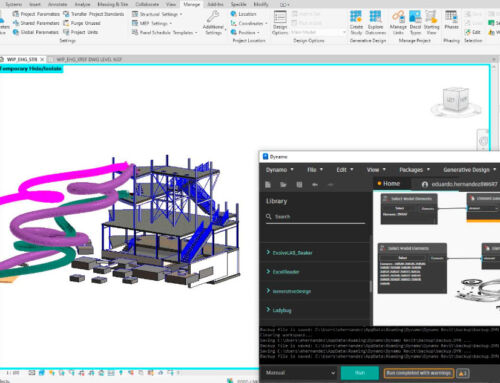Screen dimensions: 500x383
Task: Click the user account name in Dynamo
Action: (464, 184)
